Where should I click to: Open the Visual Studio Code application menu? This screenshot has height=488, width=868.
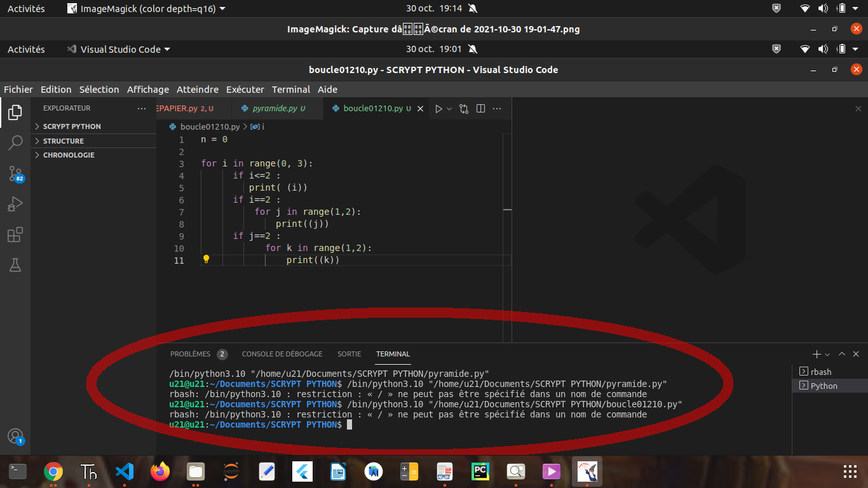click(x=119, y=49)
